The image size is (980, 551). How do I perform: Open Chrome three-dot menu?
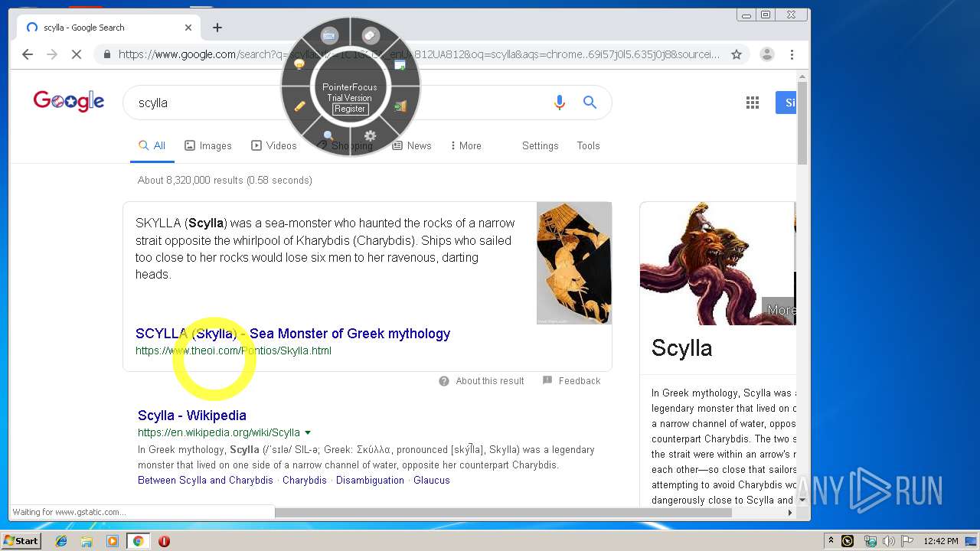click(x=792, y=54)
